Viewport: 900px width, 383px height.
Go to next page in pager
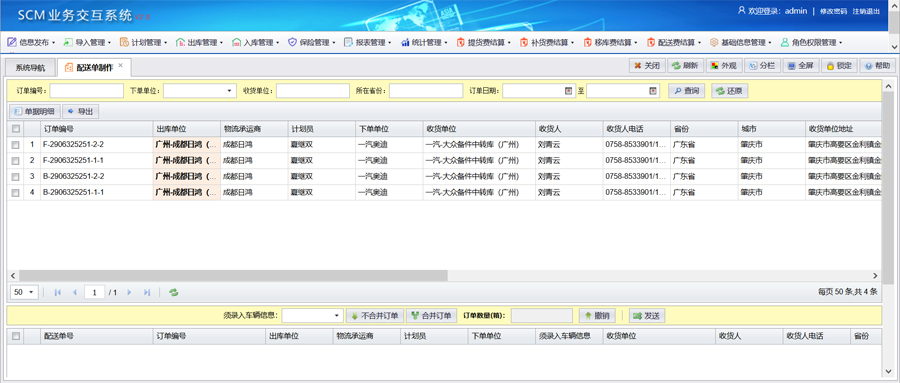pyautogui.click(x=129, y=292)
